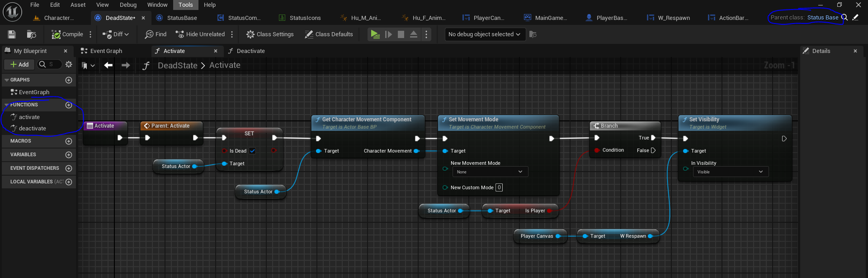Open Class Settings
868x278 pixels.
[270, 34]
